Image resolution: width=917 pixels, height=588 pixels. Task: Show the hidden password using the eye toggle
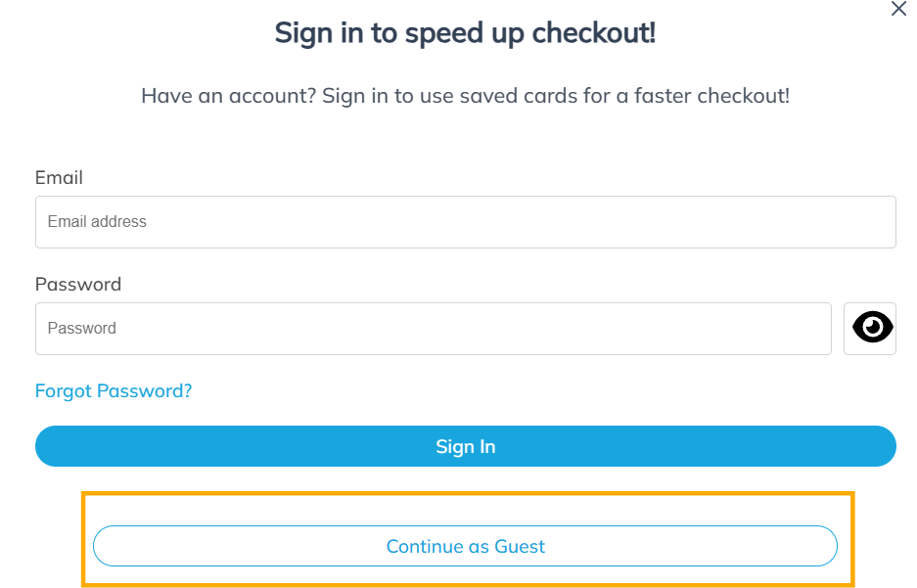869,328
